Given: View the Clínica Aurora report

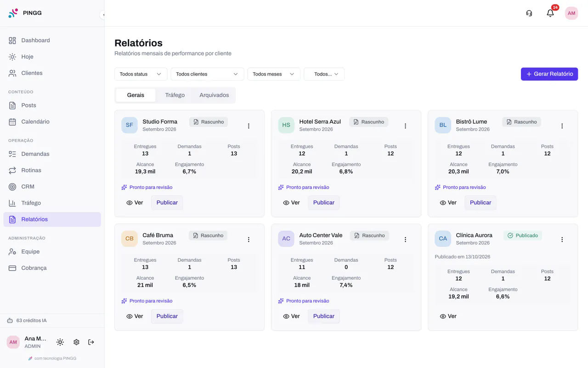Looking at the screenshot, I should pos(448,316).
